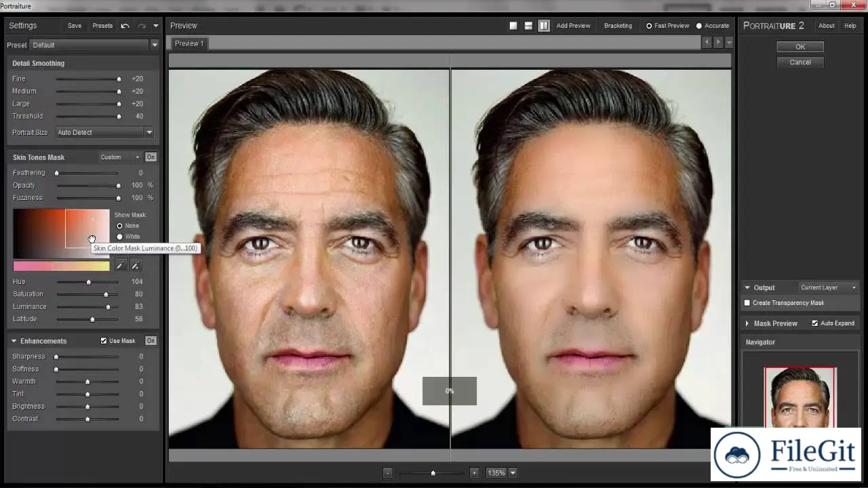This screenshot has width=868, height=488.
Task: Open the Skin Tones Mask Custom dropdown
Action: 120,157
